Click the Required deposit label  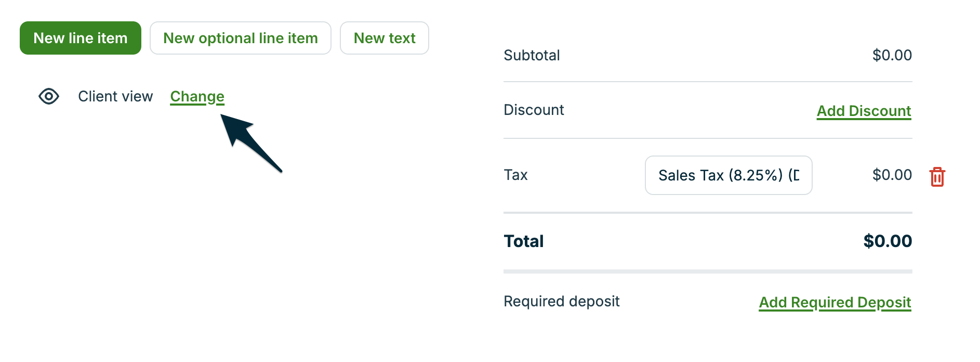coord(561,301)
